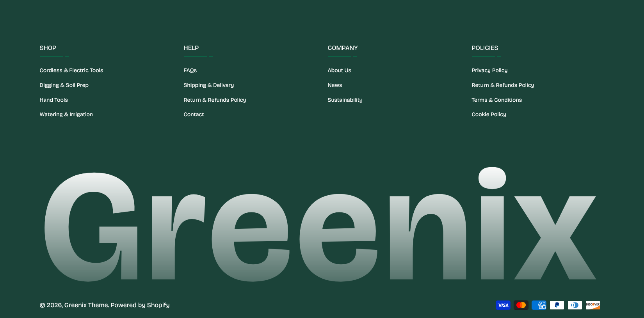Click the POLICIES column heading

485,48
